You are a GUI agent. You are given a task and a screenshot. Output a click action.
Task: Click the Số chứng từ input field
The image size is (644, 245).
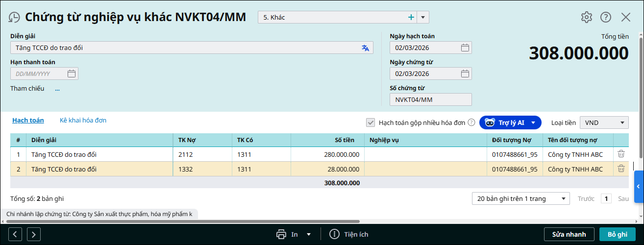pyautogui.click(x=430, y=99)
